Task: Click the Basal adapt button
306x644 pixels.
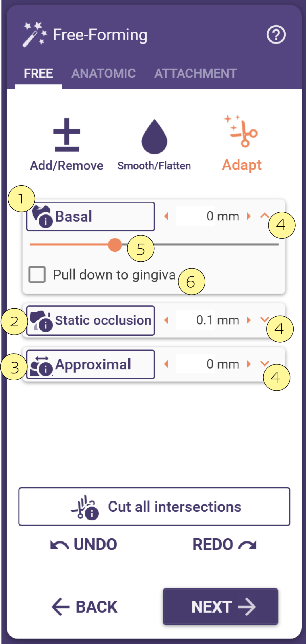Action: pos(91,216)
